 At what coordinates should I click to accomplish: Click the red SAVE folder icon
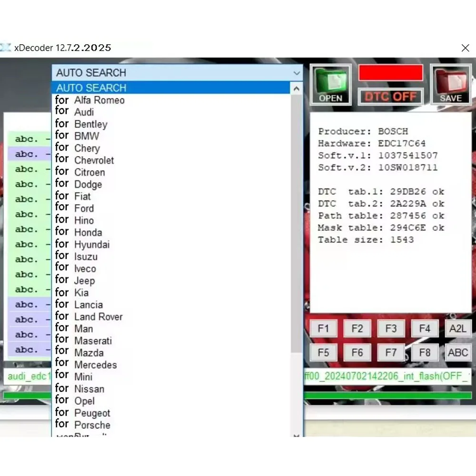point(451,85)
